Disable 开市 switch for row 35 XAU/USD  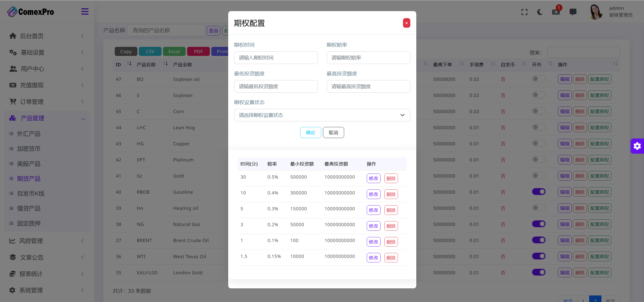[x=539, y=272]
